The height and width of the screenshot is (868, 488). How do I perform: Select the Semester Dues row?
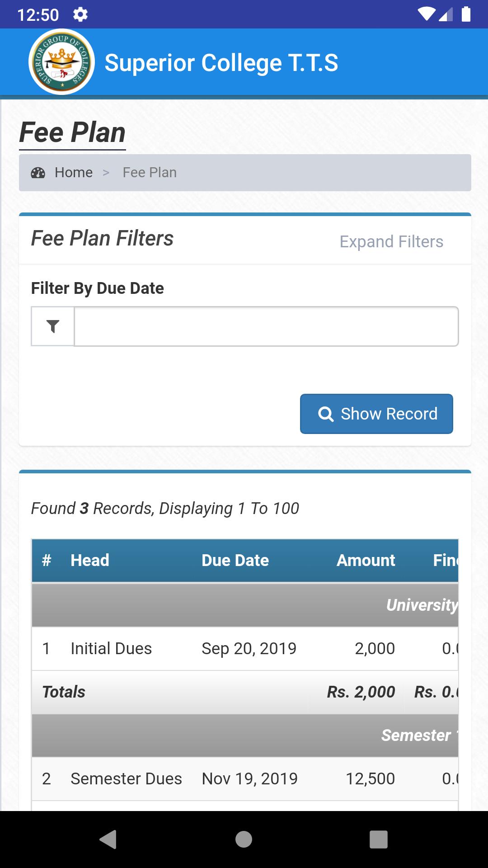click(245, 778)
